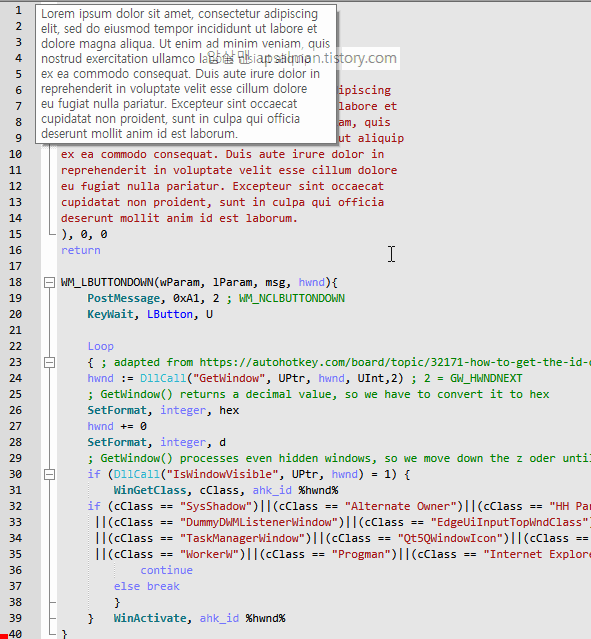The height and width of the screenshot is (639, 591).
Task: Click red text 'cupidatat non proident' on line 13
Action: click(134, 202)
